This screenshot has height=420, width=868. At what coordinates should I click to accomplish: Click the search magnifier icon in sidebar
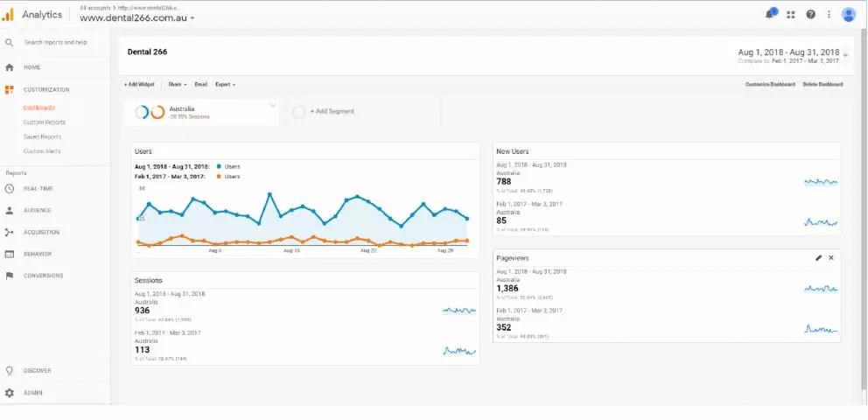[9, 43]
